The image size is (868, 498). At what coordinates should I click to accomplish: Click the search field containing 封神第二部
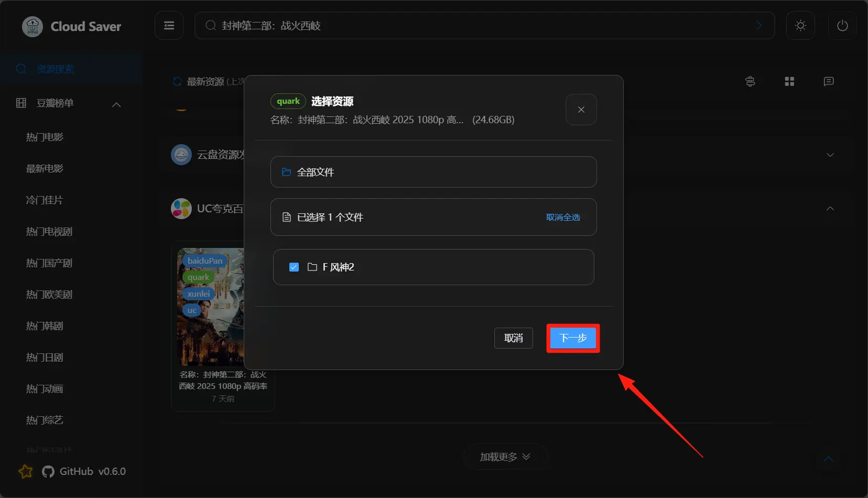pos(472,26)
